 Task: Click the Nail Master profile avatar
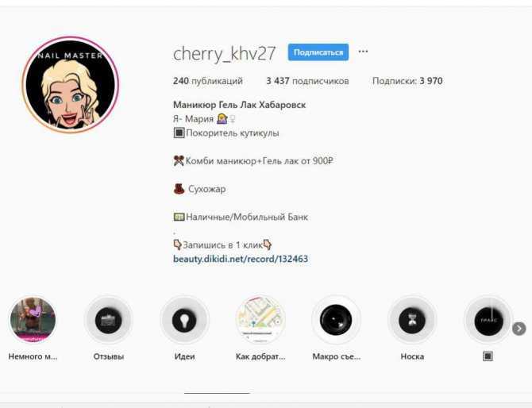(x=71, y=84)
